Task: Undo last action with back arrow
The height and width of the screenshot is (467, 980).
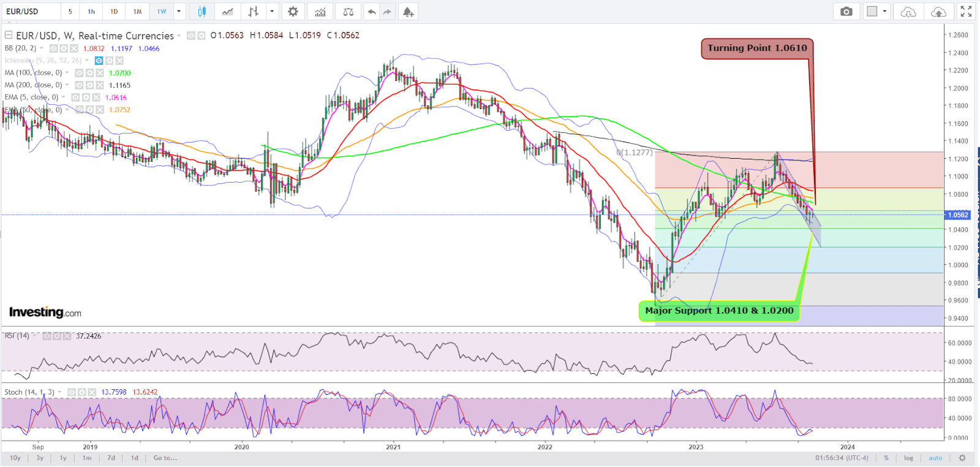Action: pyautogui.click(x=371, y=12)
